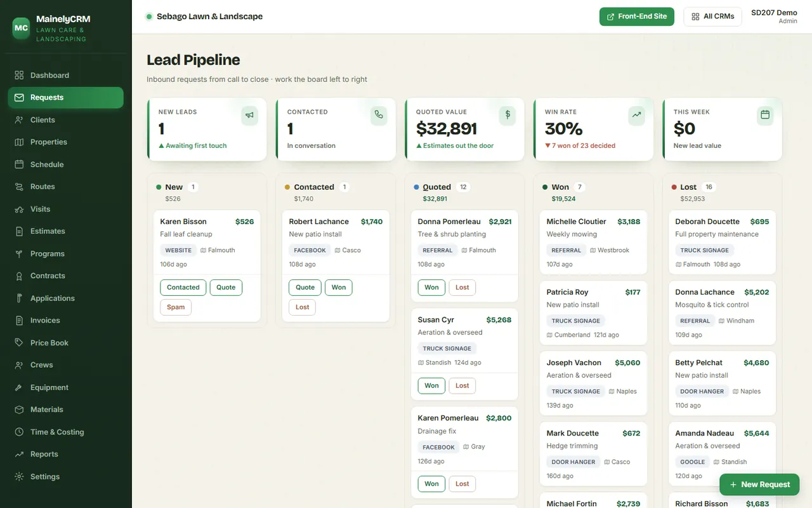Click the Contracts icon in sidebar
812x508 pixels.
[x=19, y=276]
